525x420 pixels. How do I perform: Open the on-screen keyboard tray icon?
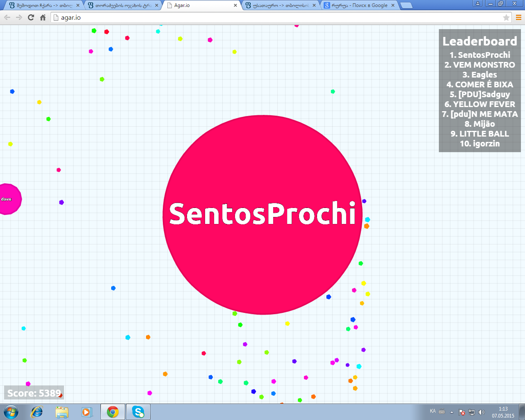click(442, 411)
